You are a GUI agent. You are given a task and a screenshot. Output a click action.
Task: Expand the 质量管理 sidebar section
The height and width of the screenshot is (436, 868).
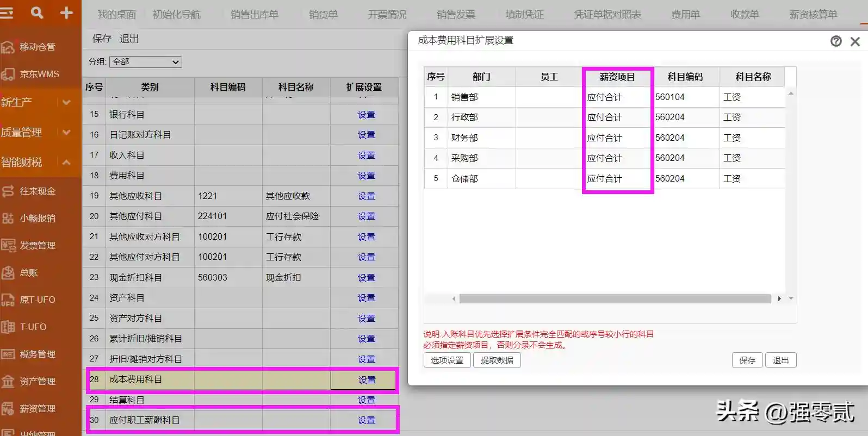[66, 132]
